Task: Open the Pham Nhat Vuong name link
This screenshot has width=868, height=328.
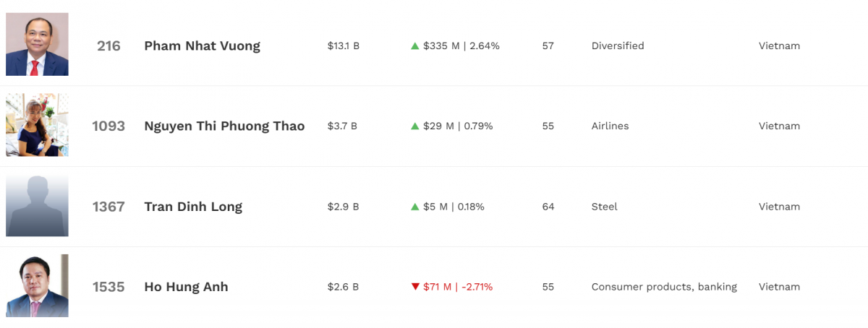Action: point(202,46)
